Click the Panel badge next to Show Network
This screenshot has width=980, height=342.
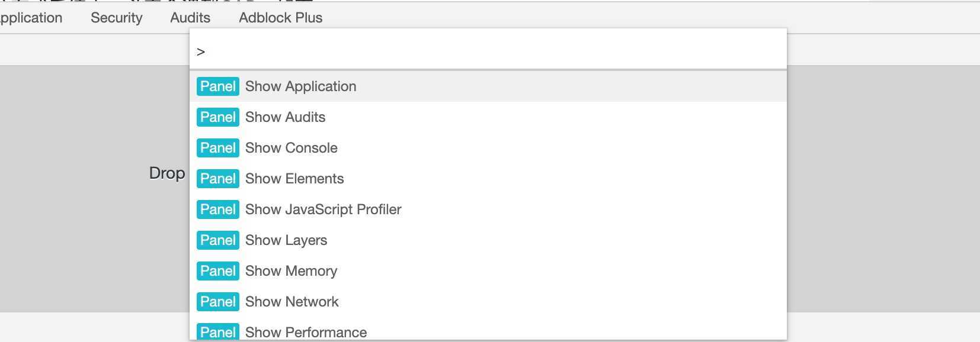[x=217, y=302]
